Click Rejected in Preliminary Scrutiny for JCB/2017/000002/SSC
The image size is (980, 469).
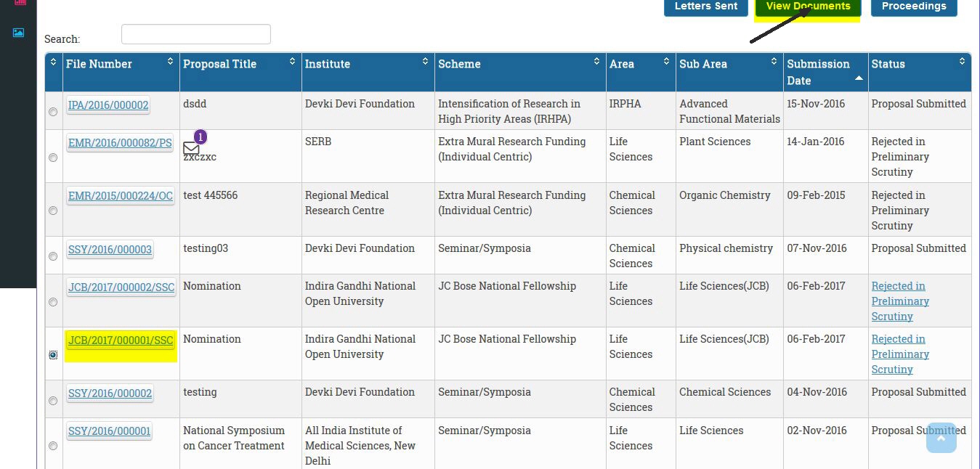[x=900, y=301]
